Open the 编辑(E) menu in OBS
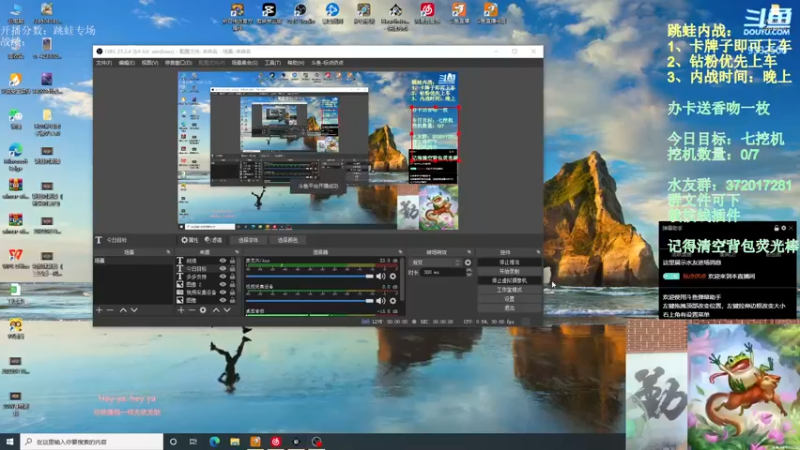The width and height of the screenshot is (800, 450). coord(127,63)
